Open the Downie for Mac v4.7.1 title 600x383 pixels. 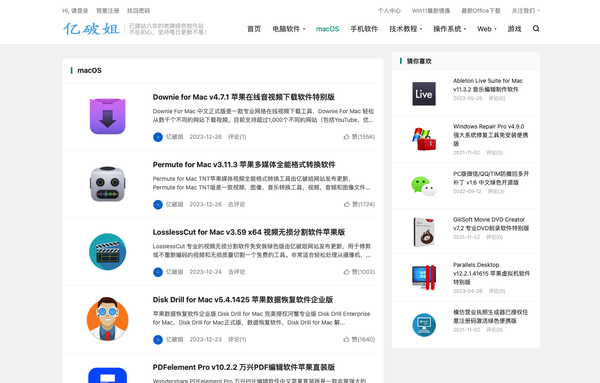243,97
